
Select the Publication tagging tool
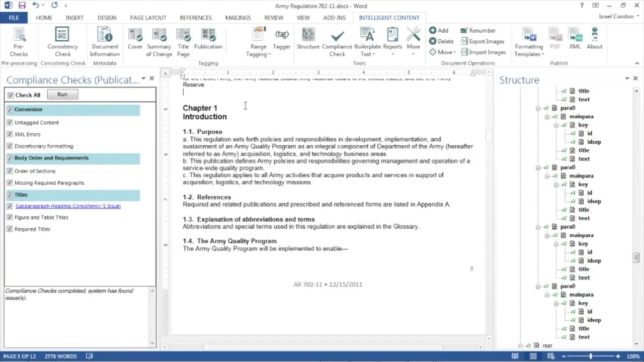coord(208,39)
